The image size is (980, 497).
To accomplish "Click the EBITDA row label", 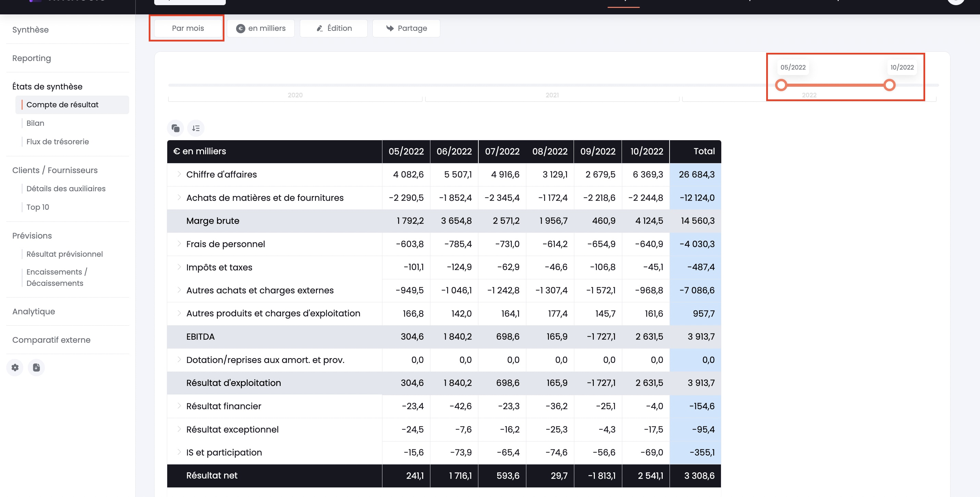I will [200, 337].
